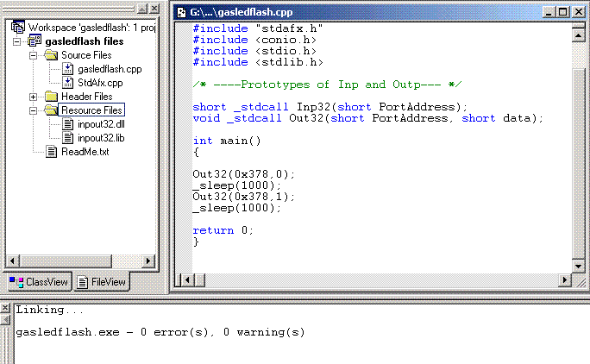Click the Out32(0x378,0); statement
This screenshot has height=364, width=590.
244,174
